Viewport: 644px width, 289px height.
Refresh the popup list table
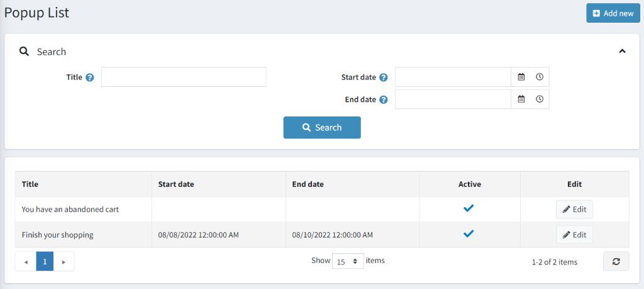click(x=616, y=261)
